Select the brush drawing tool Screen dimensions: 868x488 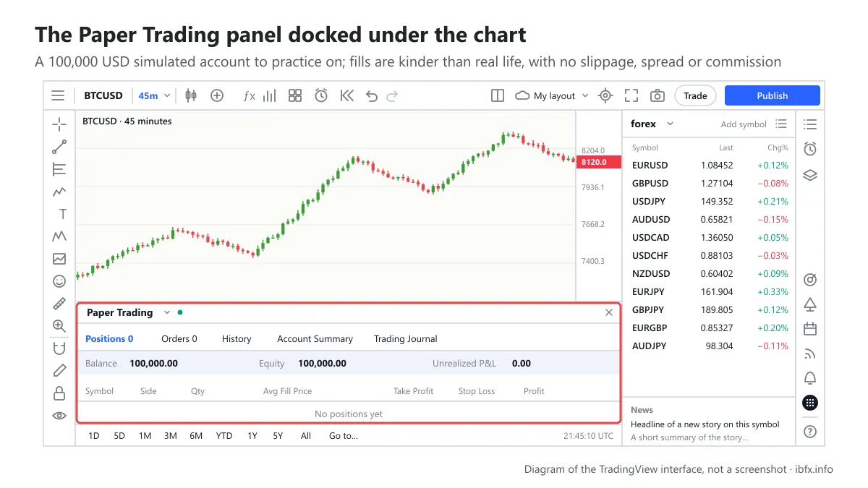59,192
